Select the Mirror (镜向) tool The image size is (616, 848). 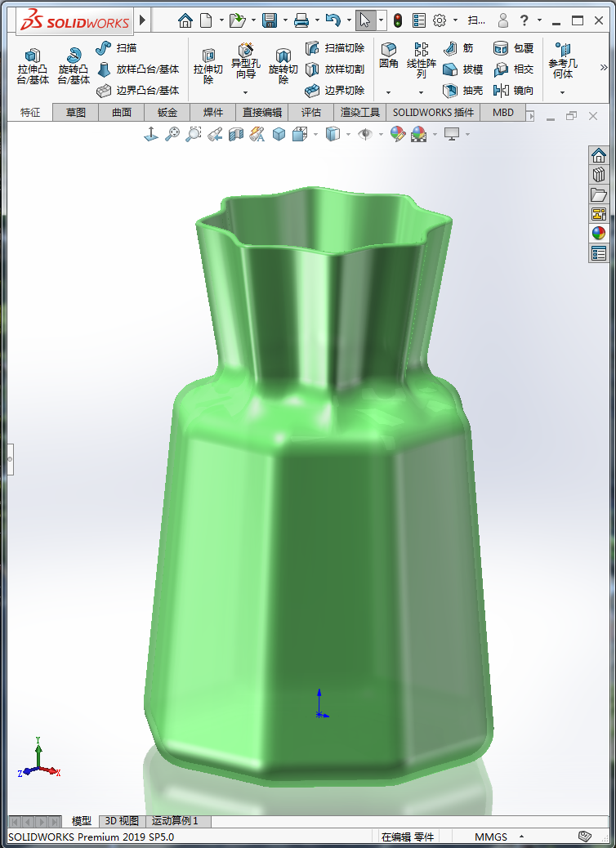(x=513, y=91)
